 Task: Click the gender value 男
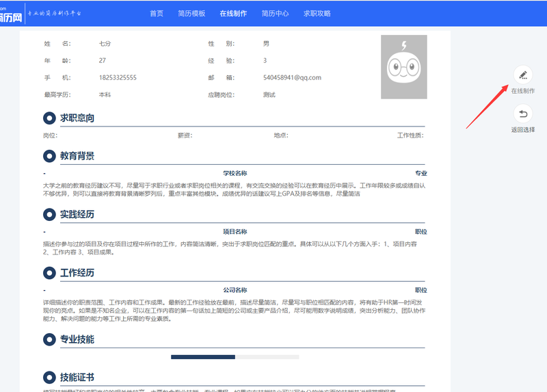point(266,44)
